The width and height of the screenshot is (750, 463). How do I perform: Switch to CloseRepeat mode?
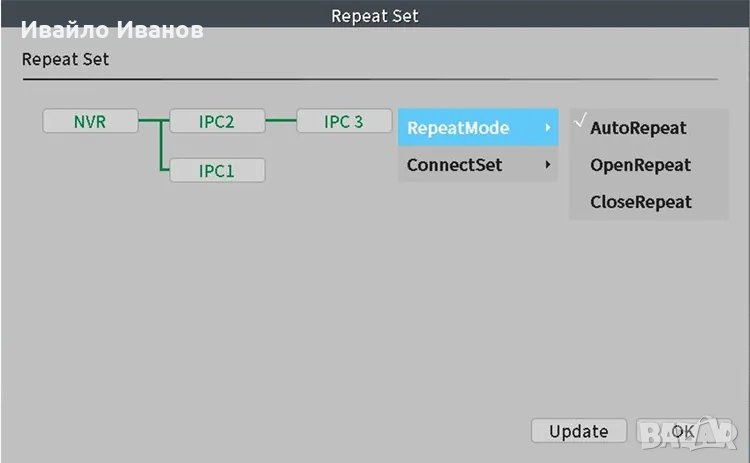(x=640, y=202)
